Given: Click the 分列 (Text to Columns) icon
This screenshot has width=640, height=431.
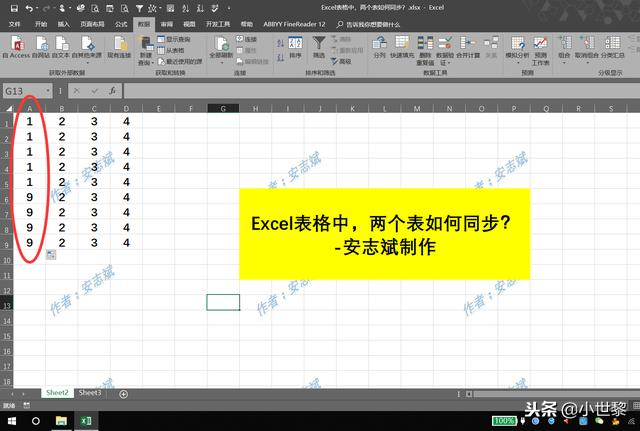Looking at the screenshot, I should [380, 47].
